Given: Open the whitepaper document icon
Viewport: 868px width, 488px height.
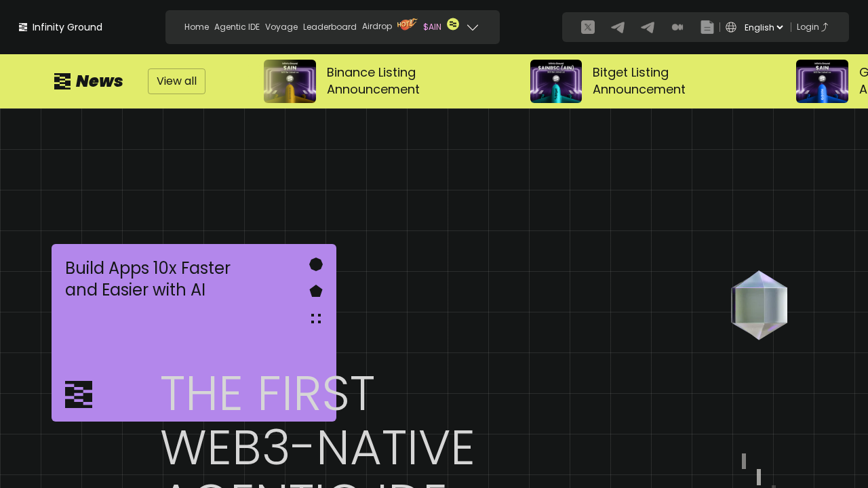Looking at the screenshot, I should coord(707,27).
